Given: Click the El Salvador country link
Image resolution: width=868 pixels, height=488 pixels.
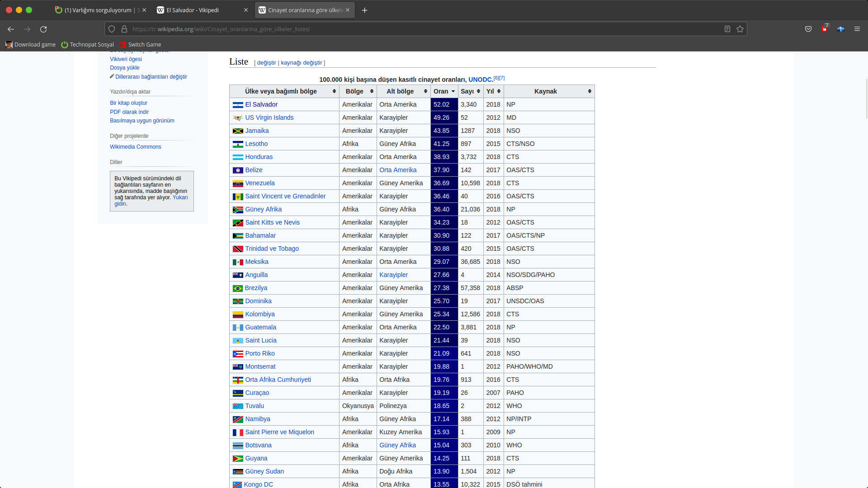Looking at the screenshot, I should tap(261, 104).
